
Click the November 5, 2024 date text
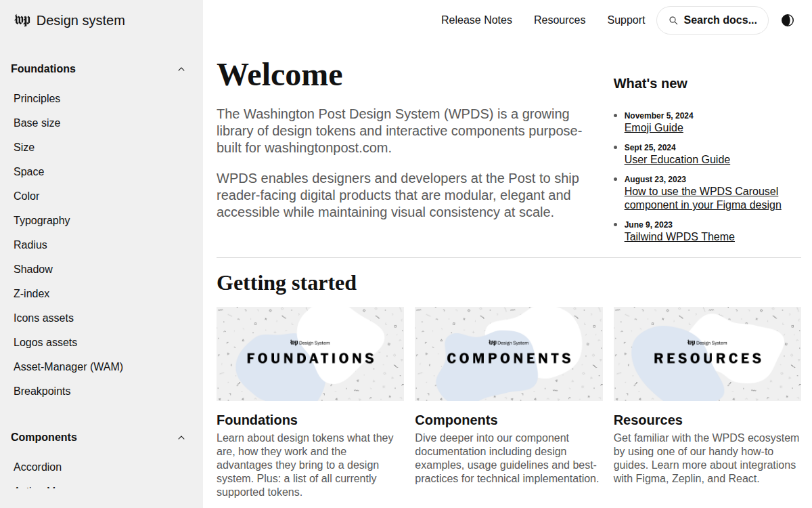pos(659,116)
